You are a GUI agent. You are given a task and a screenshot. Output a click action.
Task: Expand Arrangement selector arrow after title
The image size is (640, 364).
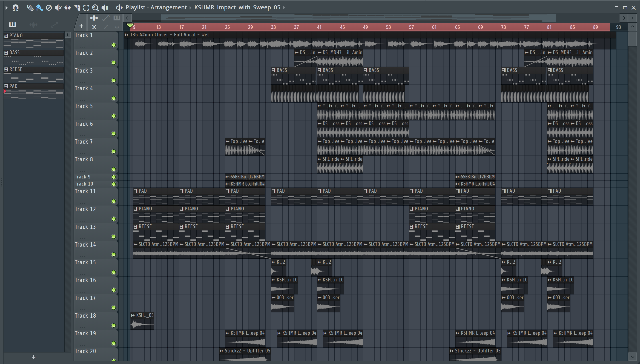pos(190,8)
